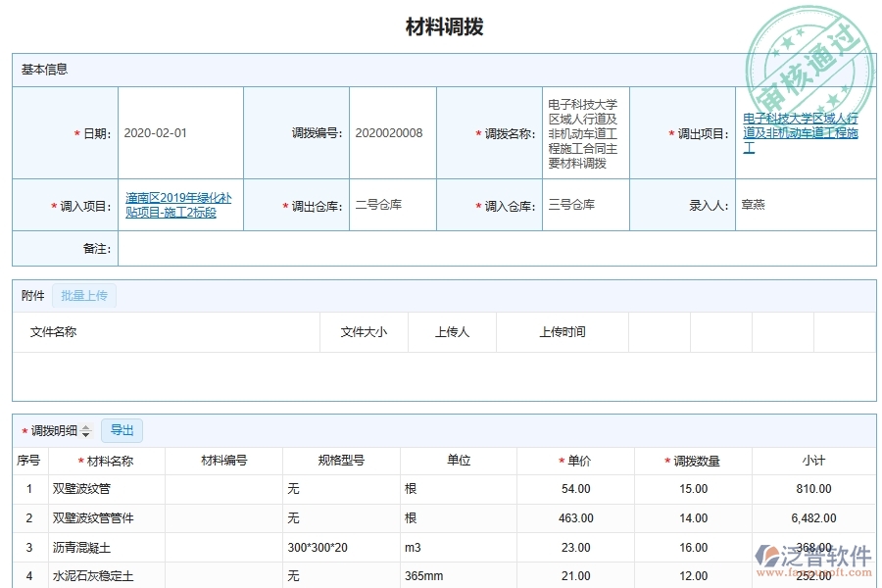Open link 潼南区2019年绿化补贴项目-施工2标段

[x=176, y=204]
